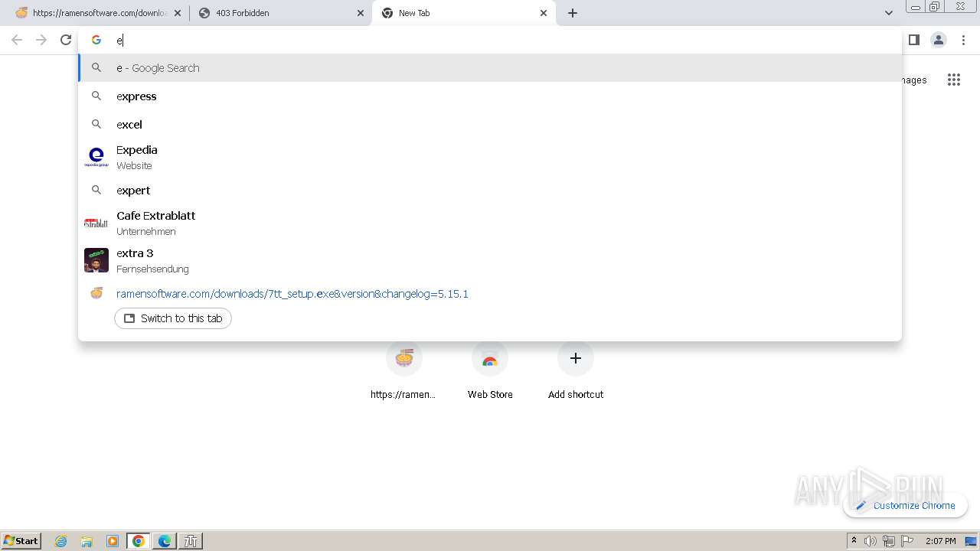Choose the 'extra 3' suggestion
Image resolution: width=980 pixels, height=551 pixels.
[490, 260]
